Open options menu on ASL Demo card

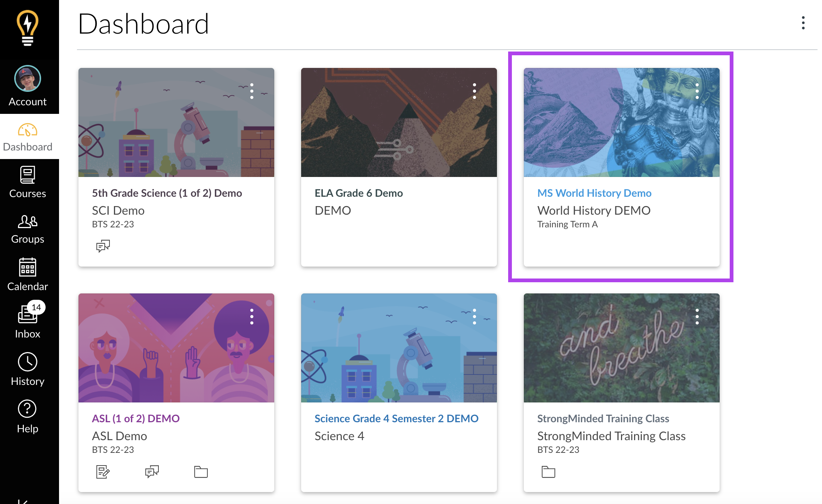tap(252, 317)
